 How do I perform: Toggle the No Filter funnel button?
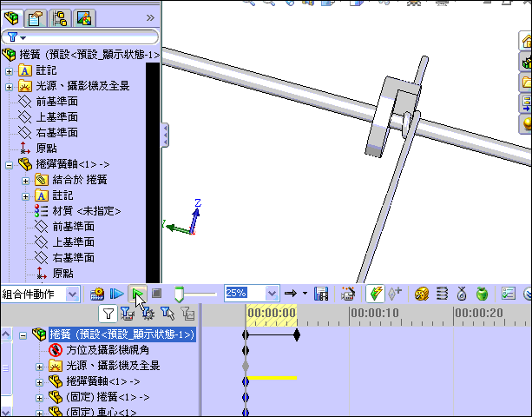click(108, 314)
